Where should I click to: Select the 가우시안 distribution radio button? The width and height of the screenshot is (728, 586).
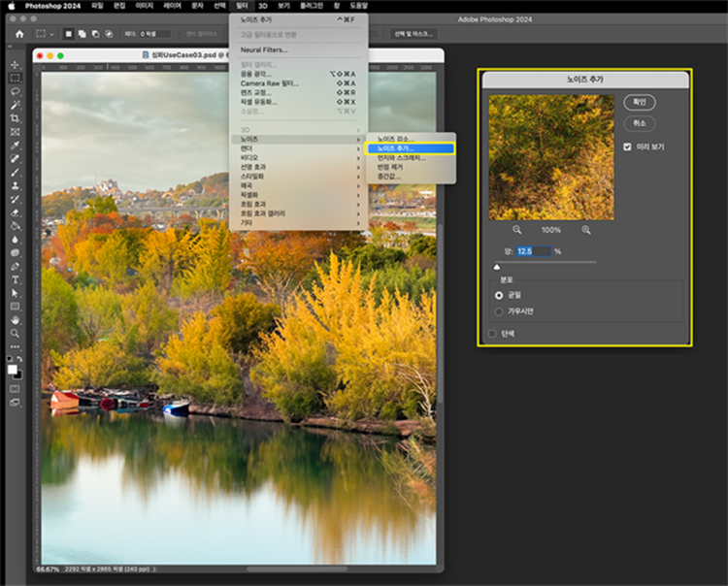499,311
